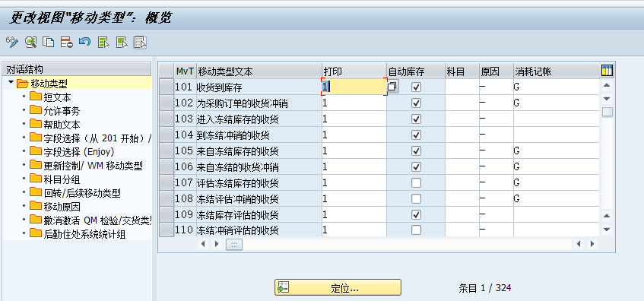
Task: Click the folder icon for 允许事务
Action: 36,111
